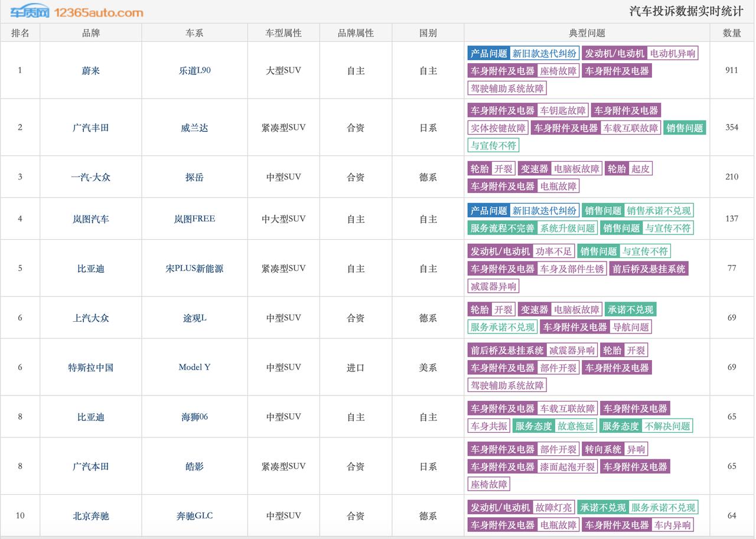Select the 故障灯亮 tag for 奔驰GLC

[x=553, y=508]
